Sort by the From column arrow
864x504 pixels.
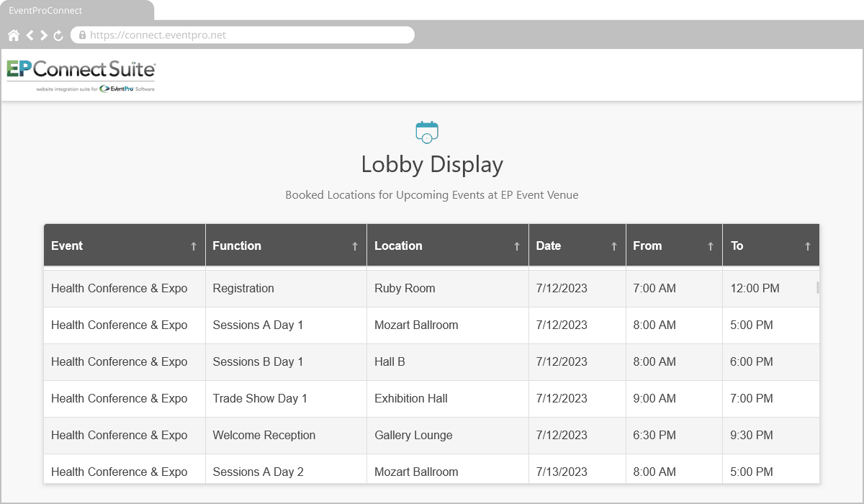tap(710, 246)
